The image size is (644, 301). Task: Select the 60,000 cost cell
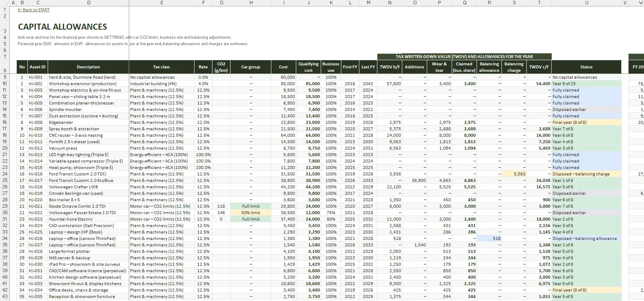(284, 77)
